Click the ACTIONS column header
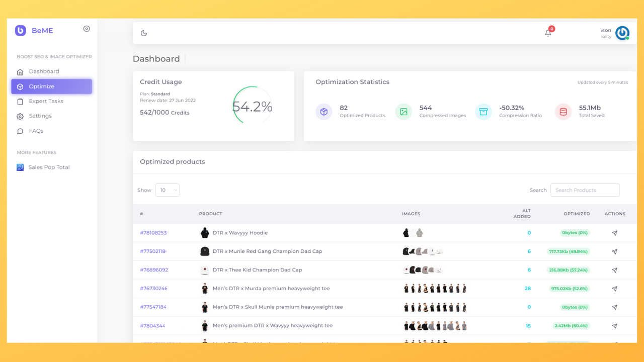This screenshot has height=362, width=644. click(615, 214)
